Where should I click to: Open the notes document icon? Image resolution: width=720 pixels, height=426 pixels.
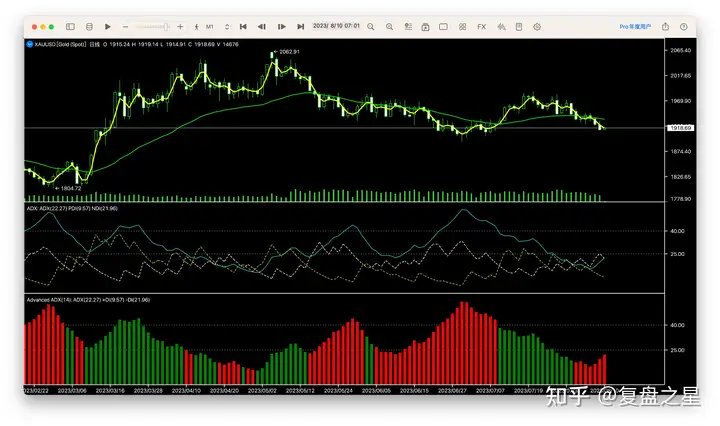click(x=519, y=27)
